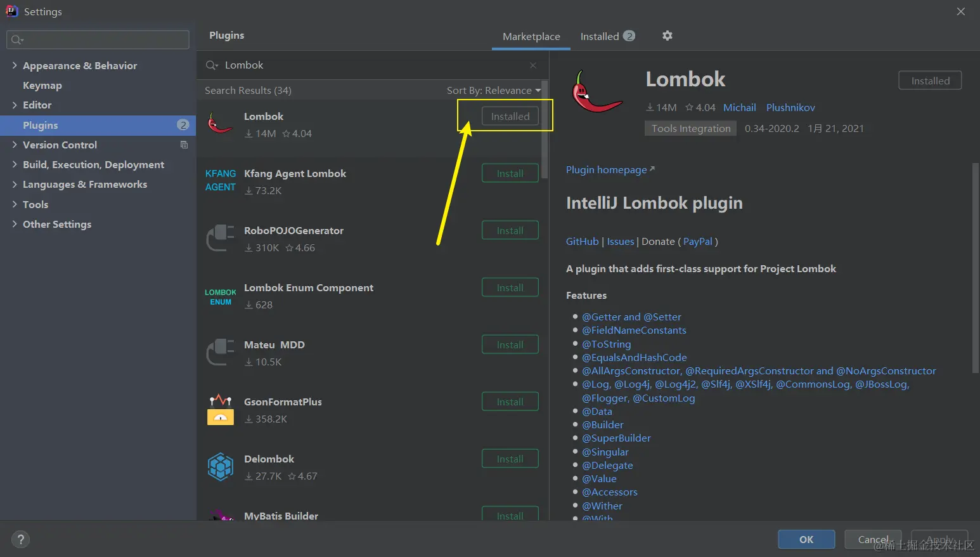This screenshot has height=557, width=980.
Task: Click the Lombok chili icon in results
Action: (x=221, y=123)
